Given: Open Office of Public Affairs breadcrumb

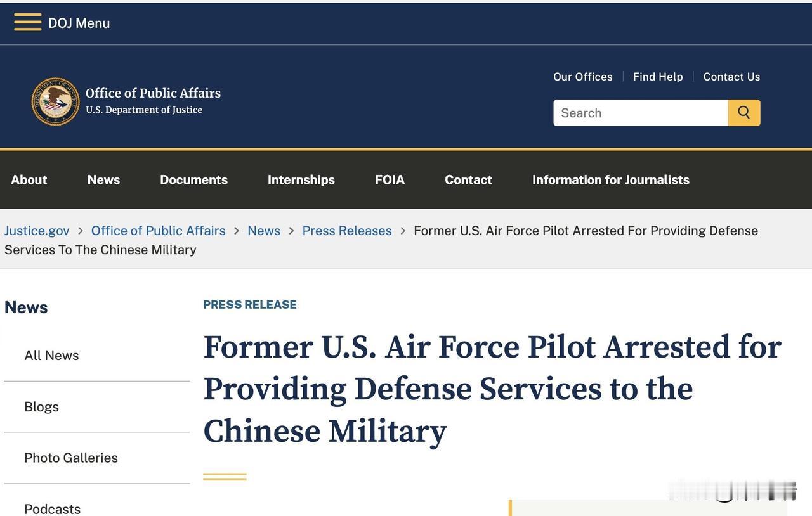Looking at the screenshot, I should pos(158,231).
